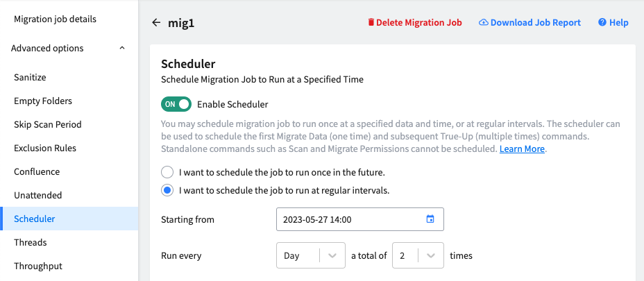Go to the Sanitize option
The height and width of the screenshot is (281, 644).
[x=30, y=77]
